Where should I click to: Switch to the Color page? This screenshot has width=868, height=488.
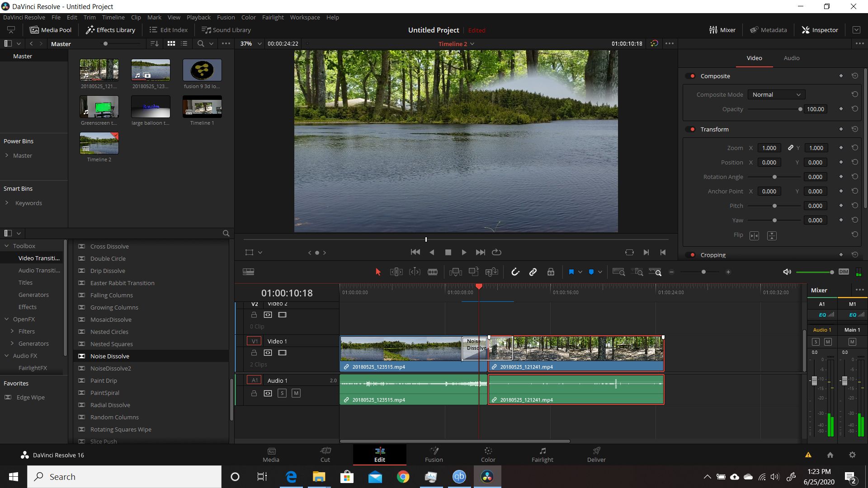point(488,455)
